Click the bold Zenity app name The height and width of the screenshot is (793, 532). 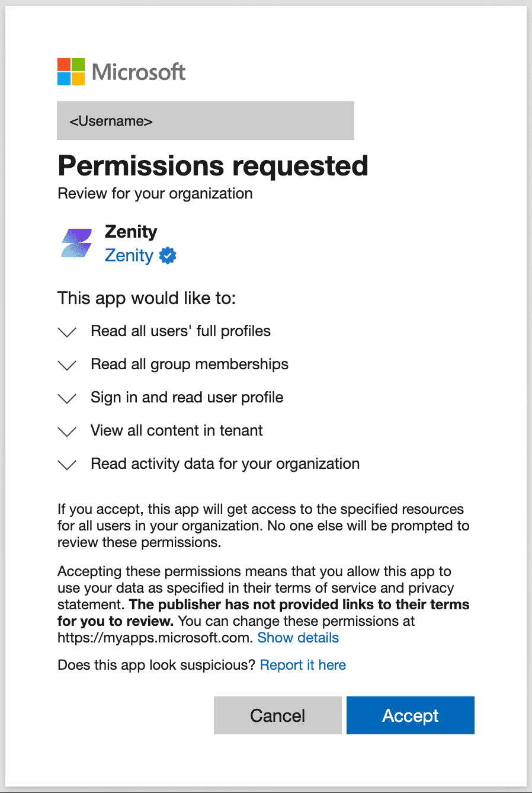(131, 232)
